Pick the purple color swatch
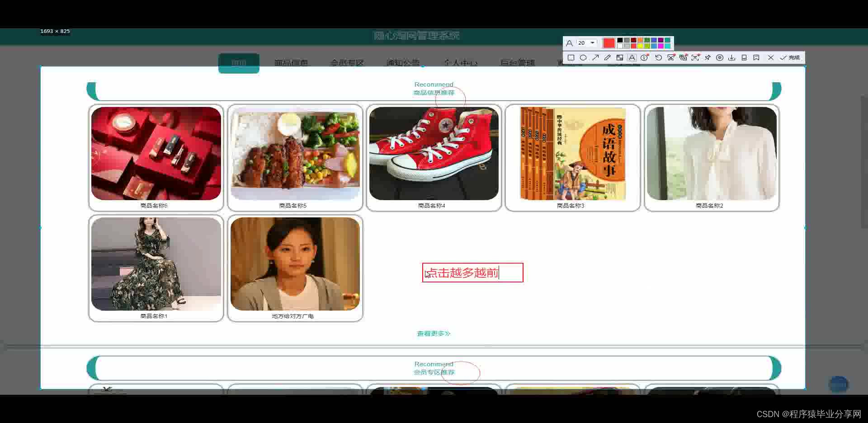Screen dimensions: 868x423 660,40
